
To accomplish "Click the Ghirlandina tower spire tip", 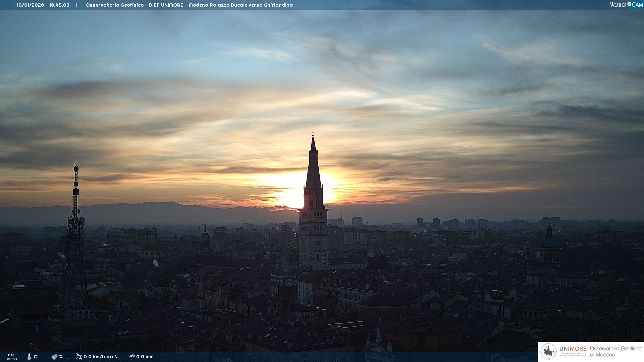I will pos(313,137).
